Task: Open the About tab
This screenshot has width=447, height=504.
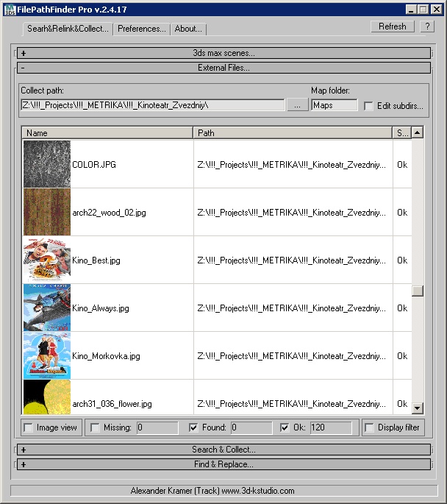Action: [188, 29]
